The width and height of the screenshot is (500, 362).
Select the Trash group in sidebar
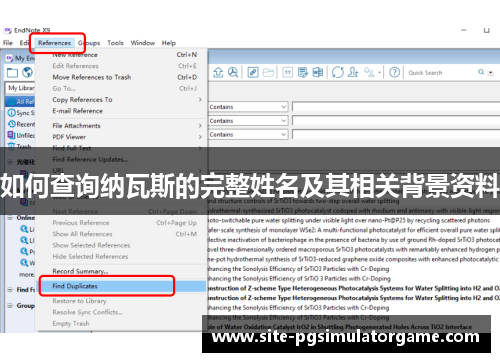(x=20, y=147)
